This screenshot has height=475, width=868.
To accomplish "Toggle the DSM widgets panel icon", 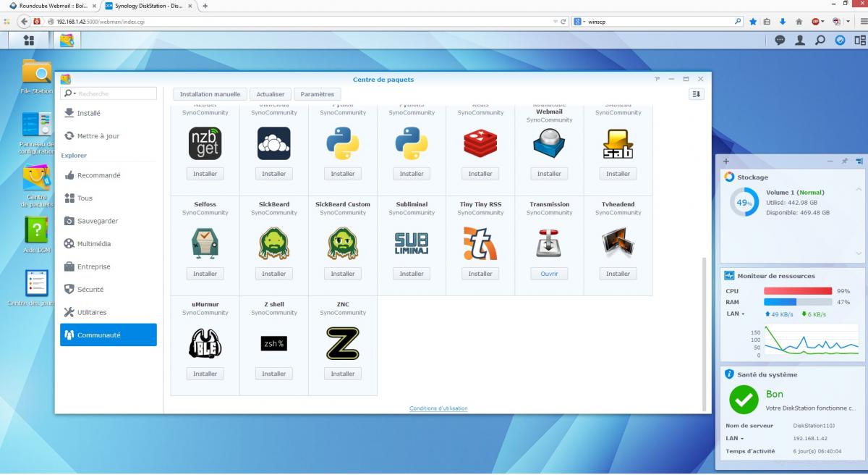I will pos(840,41).
